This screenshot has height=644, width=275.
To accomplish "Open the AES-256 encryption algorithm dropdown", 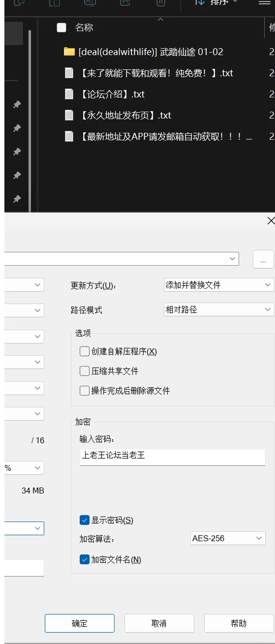I will coord(228,538).
